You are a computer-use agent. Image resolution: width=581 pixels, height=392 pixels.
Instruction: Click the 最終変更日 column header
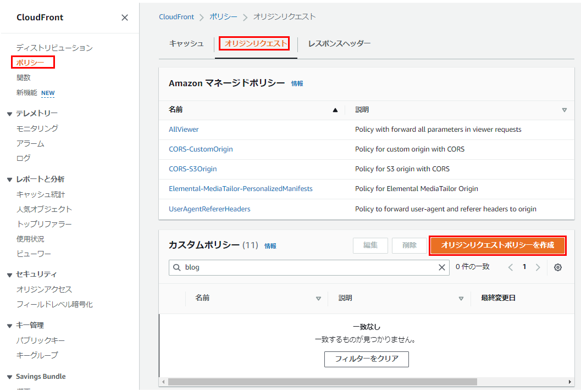pyautogui.click(x=498, y=298)
